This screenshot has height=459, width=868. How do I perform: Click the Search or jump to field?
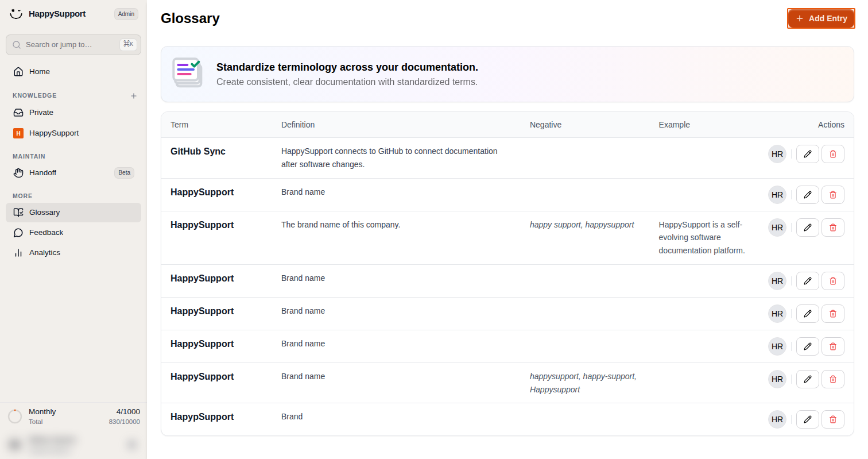click(x=73, y=45)
